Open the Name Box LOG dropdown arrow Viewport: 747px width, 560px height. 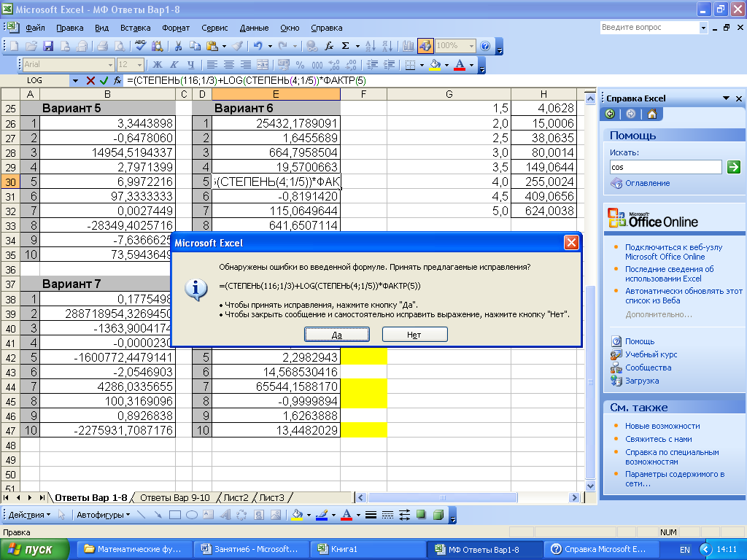(x=75, y=80)
